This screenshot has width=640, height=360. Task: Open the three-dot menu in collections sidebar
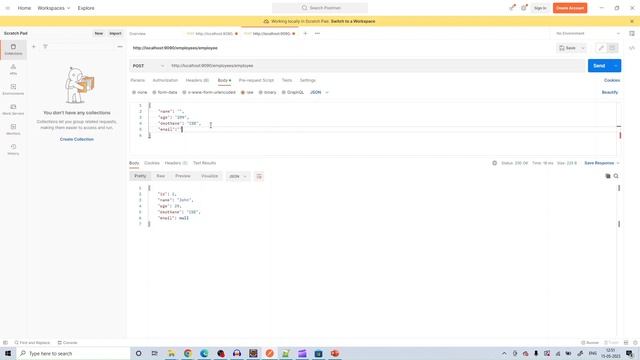pos(120,47)
